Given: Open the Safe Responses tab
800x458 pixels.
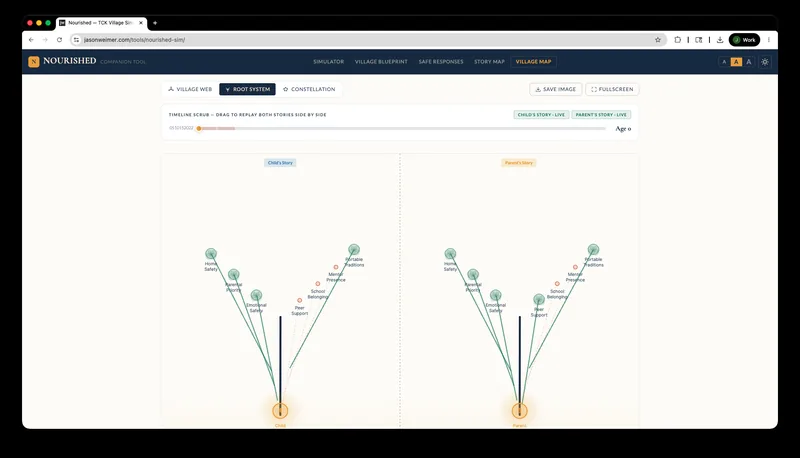Looking at the screenshot, I should pos(441,62).
